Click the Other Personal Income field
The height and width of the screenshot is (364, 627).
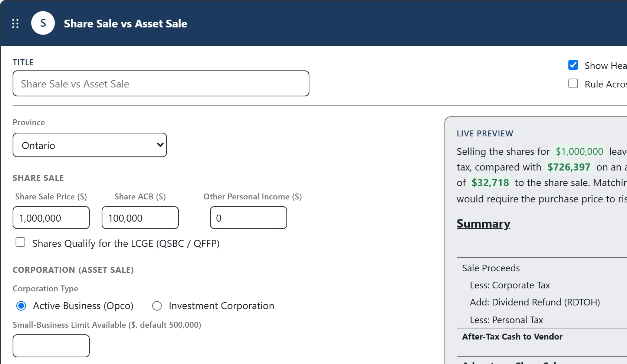pos(249,218)
